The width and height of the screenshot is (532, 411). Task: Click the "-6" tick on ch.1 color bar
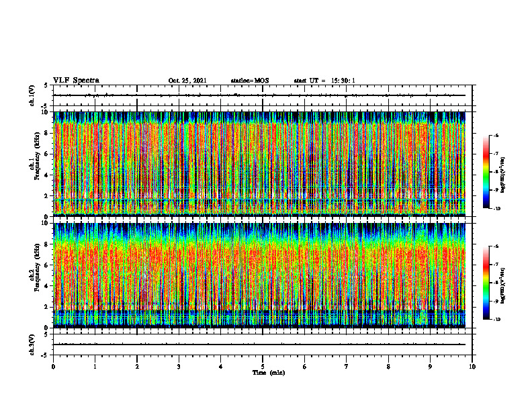[x=496, y=135]
